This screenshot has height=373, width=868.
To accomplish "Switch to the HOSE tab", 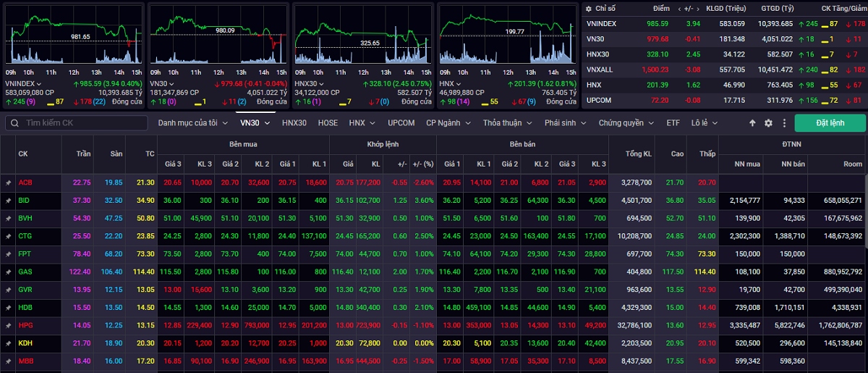I will [328, 123].
